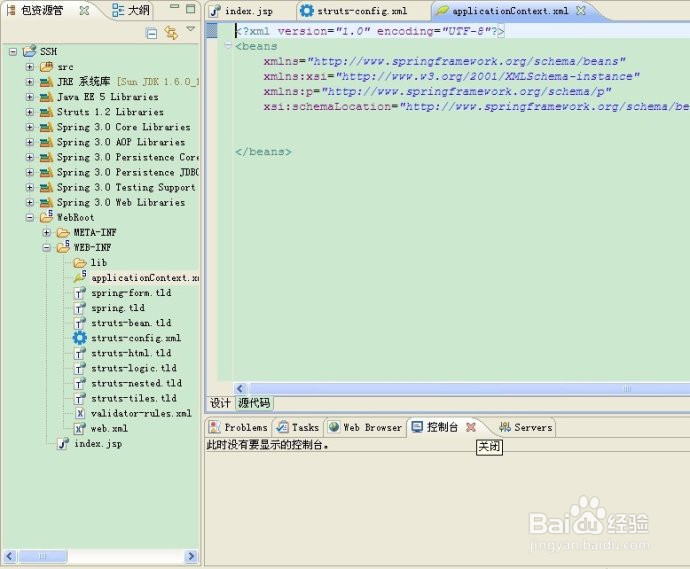
Task: Collapse the SSH project node
Action: (13, 51)
